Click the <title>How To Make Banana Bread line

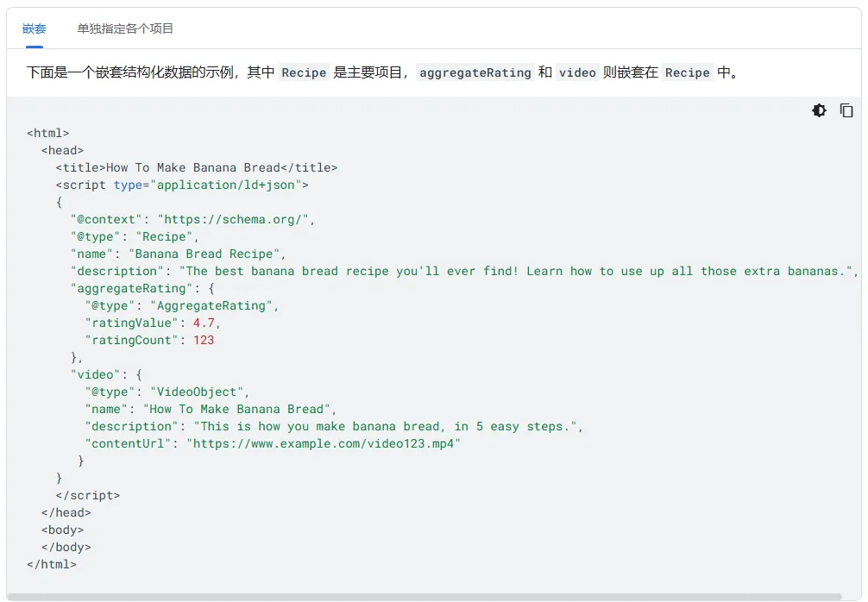point(197,167)
